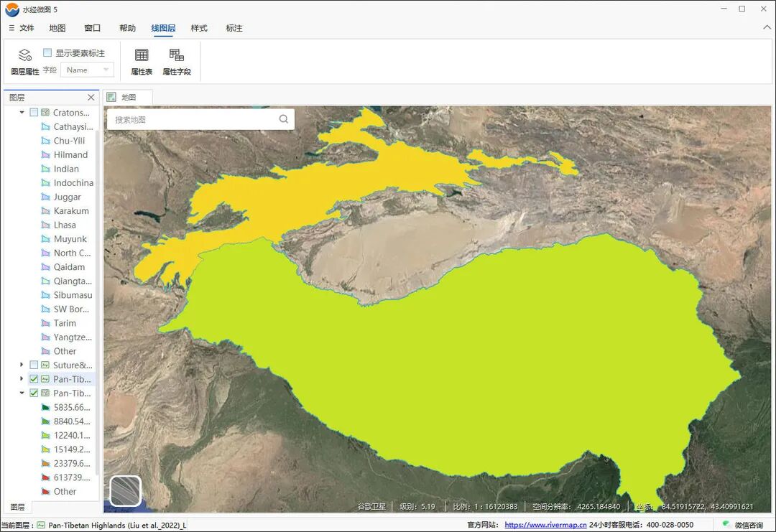Image resolution: width=776 pixels, height=532 pixels.
Task: Toggle the Cratons... layer checkbox
Action: coord(34,112)
